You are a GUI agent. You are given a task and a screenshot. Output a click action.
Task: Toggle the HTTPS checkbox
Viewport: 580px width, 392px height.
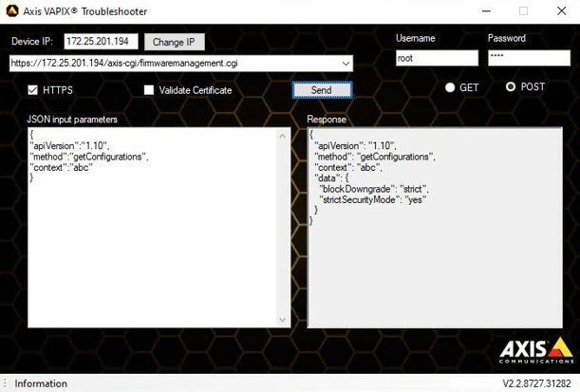tap(33, 90)
